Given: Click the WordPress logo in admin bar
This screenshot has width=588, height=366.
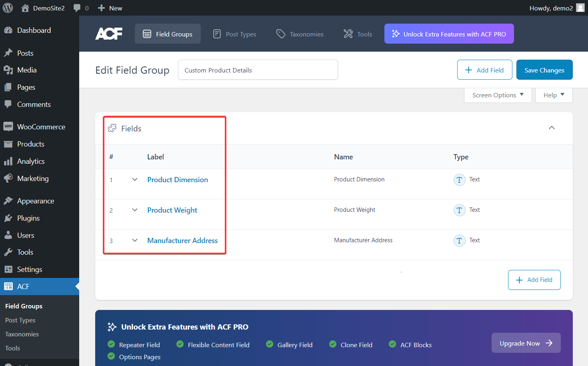Looking at the screenshot, I should pos(8,8).
